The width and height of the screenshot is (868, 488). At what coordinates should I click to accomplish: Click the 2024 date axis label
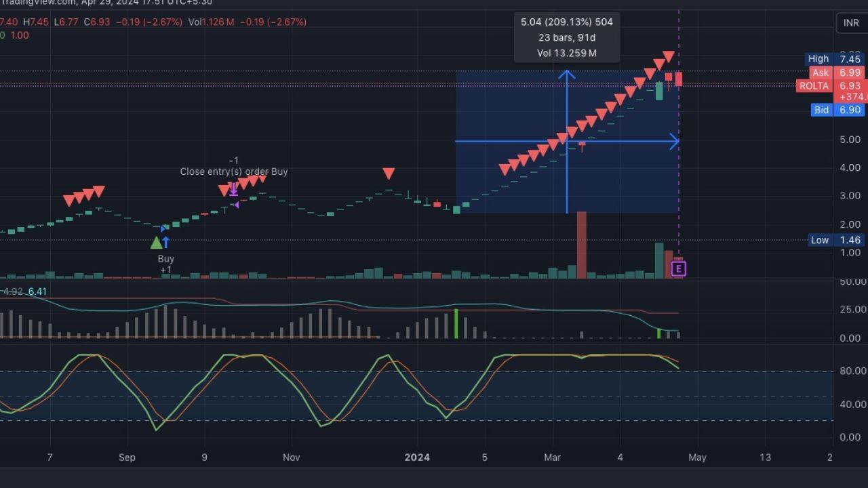coord(417,457)
